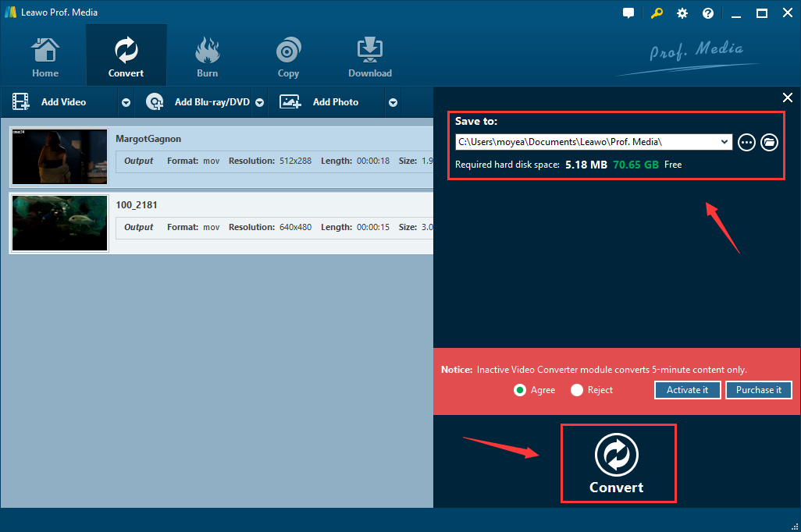
Task: Open the output folder icon
Action: (x=770, y=142)
